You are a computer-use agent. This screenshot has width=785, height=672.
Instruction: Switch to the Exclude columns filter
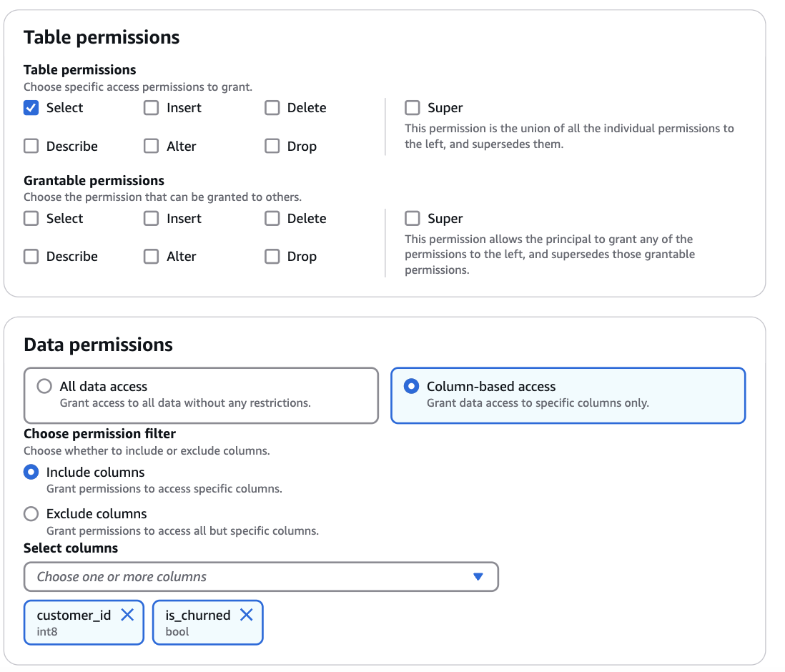pos(31,514)
